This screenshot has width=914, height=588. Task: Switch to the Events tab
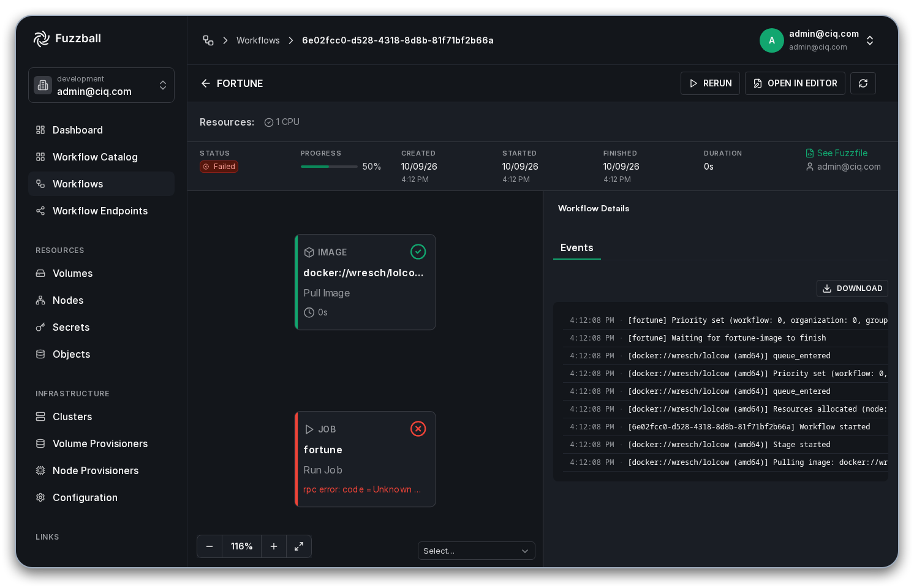(x=577, y=247)
